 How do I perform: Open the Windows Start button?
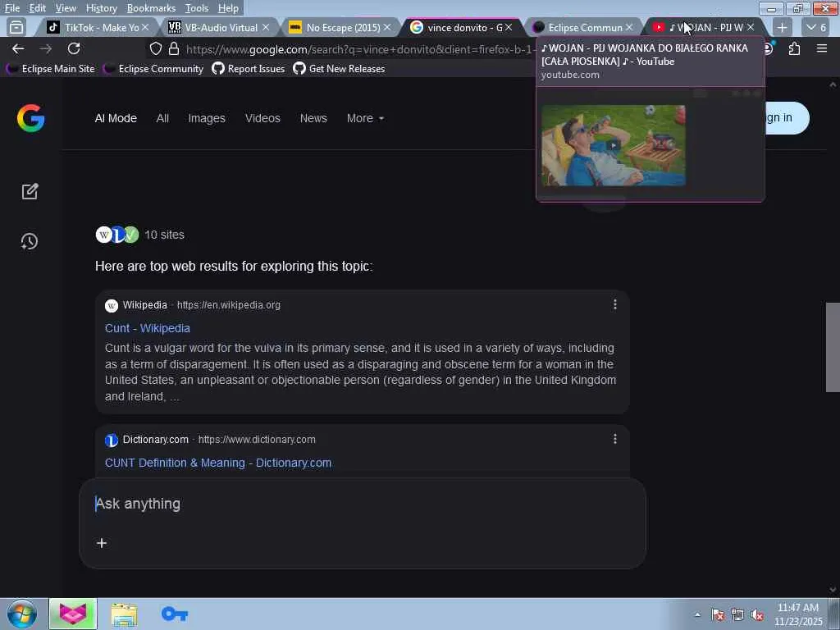click(x=22, y=614)
